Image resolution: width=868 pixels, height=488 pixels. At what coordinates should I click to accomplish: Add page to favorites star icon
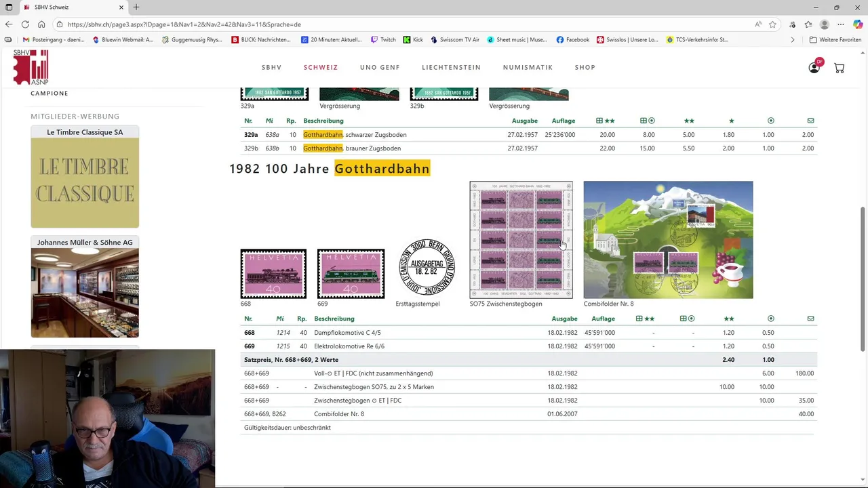pos(772,24)
